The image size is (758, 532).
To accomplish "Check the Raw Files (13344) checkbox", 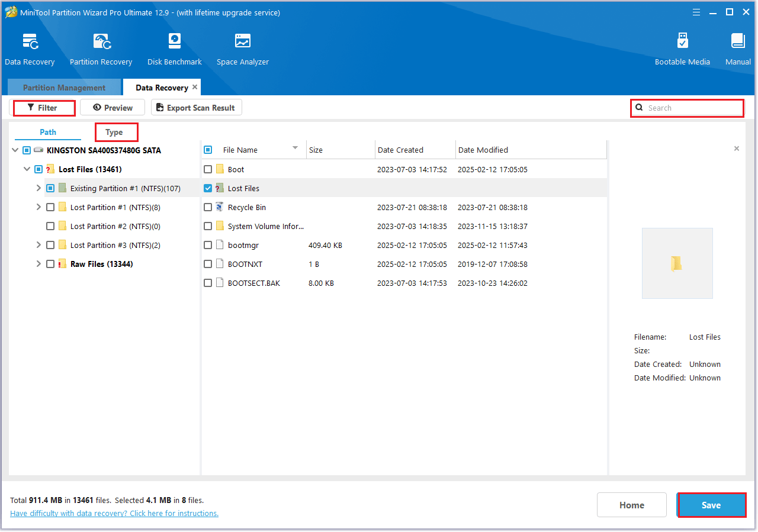I will 50,264.
